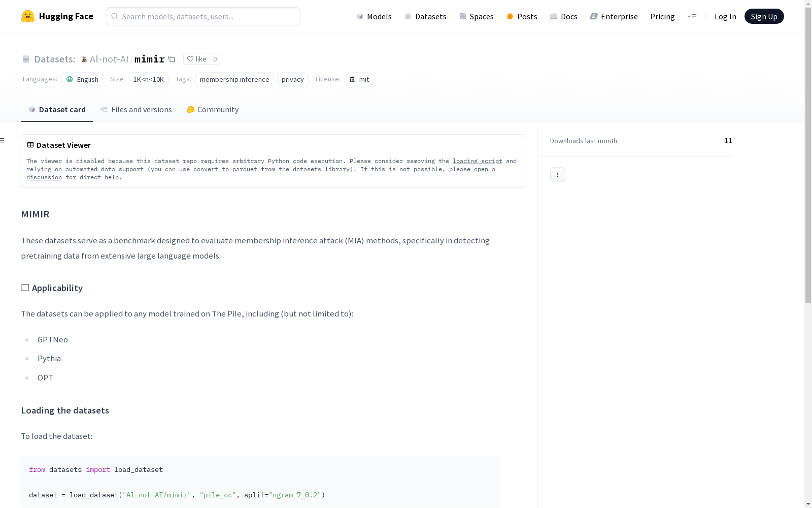Click the English language tag
Screen dimensions: 812x508
pos(82,79)
